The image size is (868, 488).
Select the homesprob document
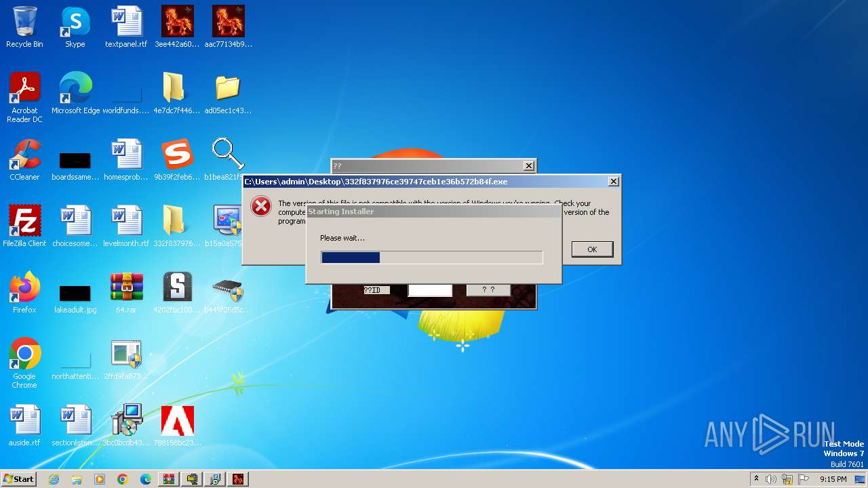[x=126, y=160]
